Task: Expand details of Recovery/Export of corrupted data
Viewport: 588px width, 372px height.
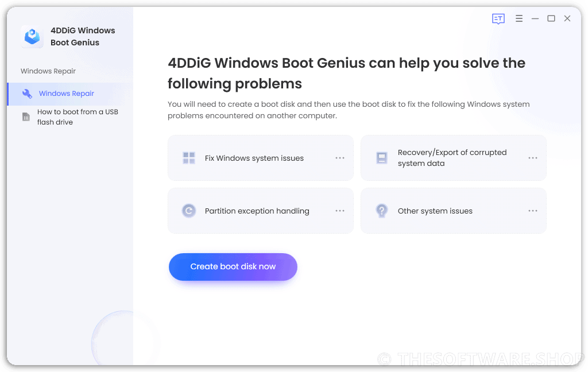Action: pyautogui.click(x=532, y=158)
